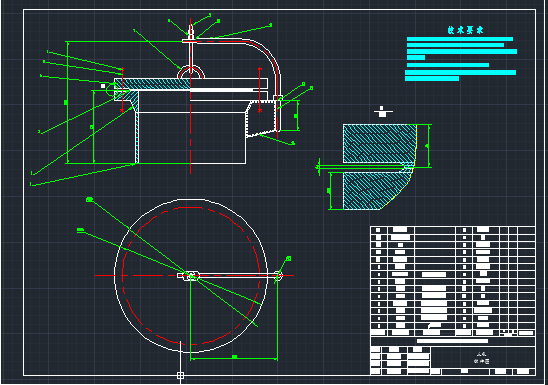This screenshot has height=385, width=548.
Task: Select the leader balloon right of plan circle
Action: [289, 259]
